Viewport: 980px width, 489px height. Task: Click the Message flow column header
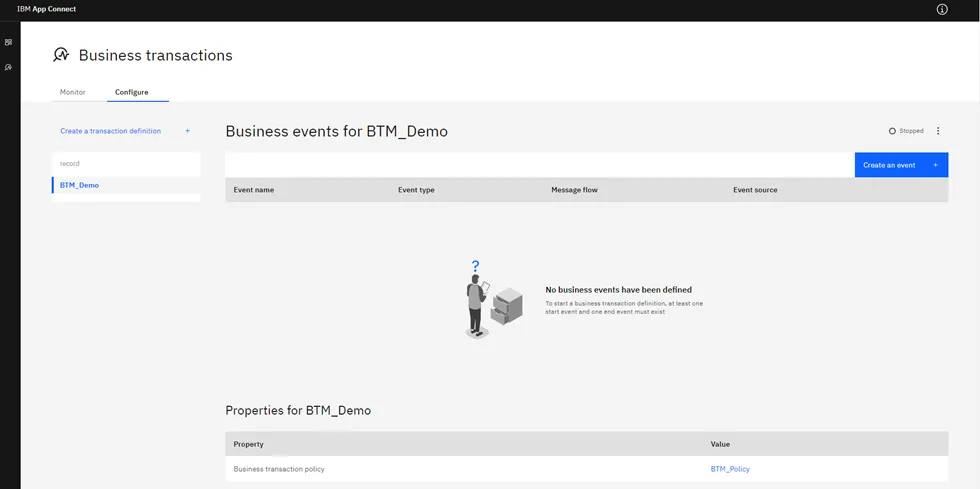tap(574, 189)
